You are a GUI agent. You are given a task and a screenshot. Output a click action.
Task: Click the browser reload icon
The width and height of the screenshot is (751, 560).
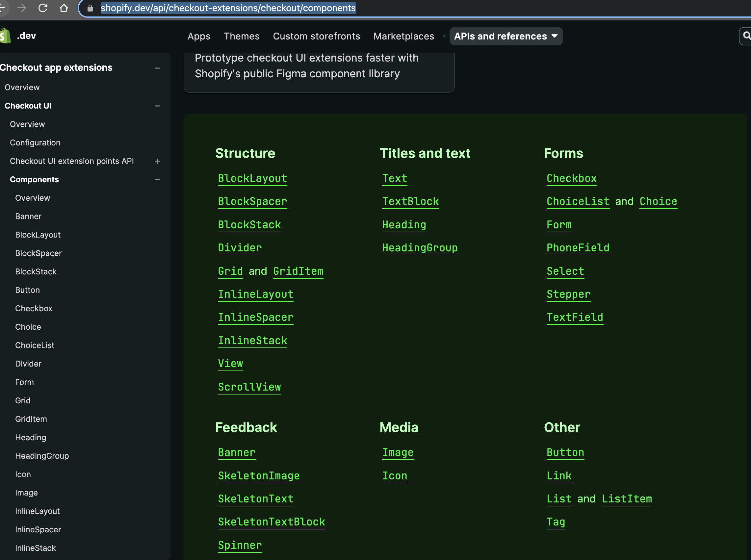43,8
